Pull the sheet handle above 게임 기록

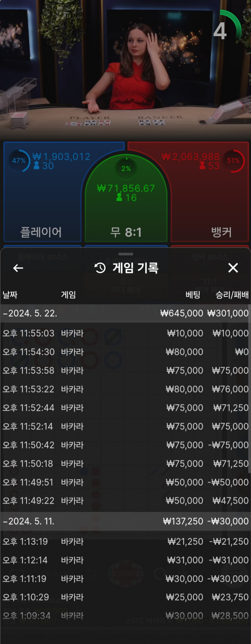pos(126,254)
